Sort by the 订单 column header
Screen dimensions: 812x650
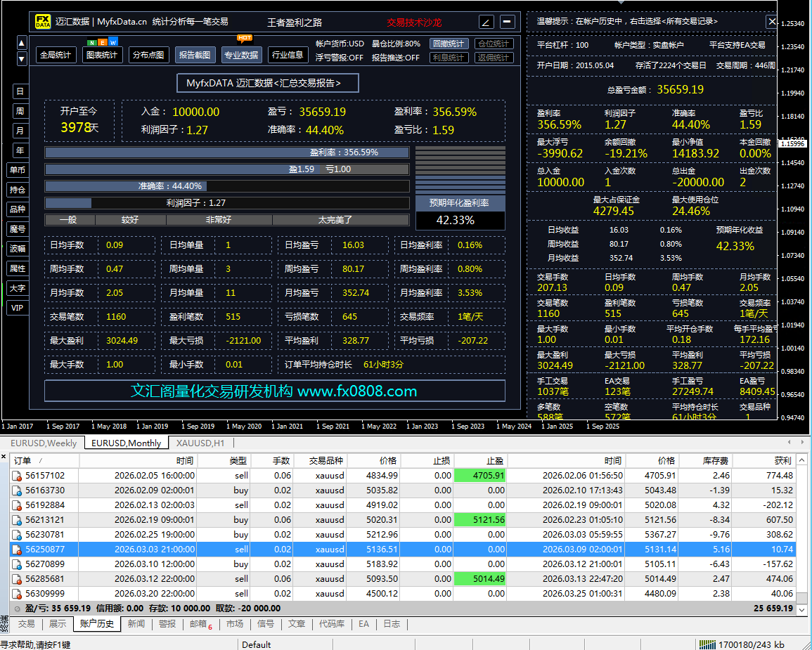coord(28,461)
